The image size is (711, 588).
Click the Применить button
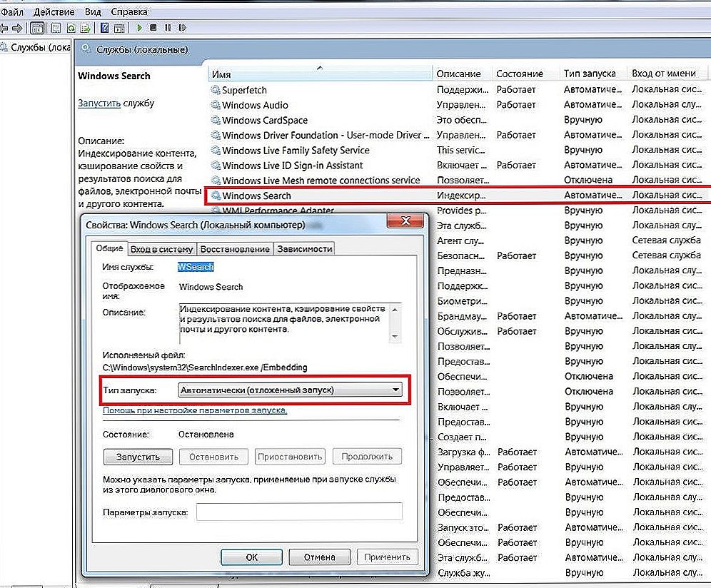pos(387,557)
